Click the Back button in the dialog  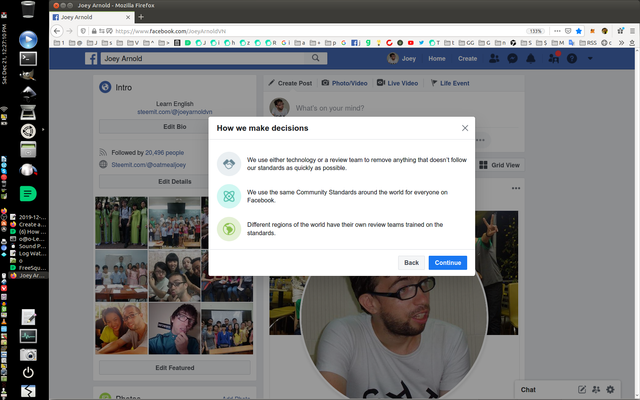411,262
